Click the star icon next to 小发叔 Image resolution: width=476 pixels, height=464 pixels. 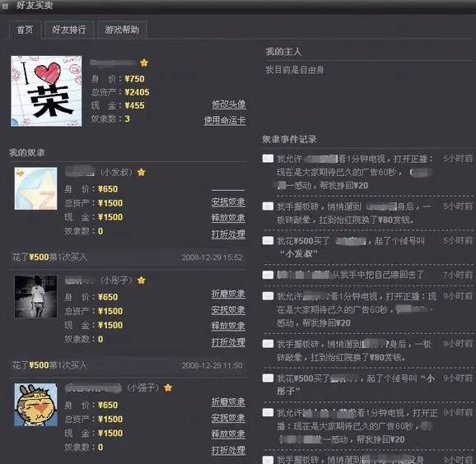point(141,172)
